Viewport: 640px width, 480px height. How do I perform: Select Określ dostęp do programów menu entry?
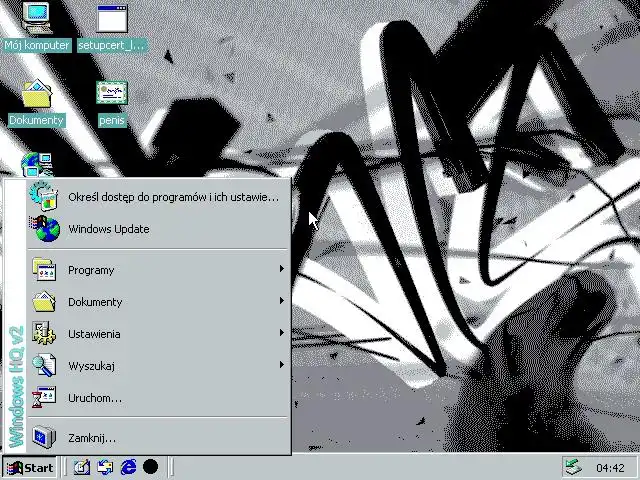coord(158,197)
